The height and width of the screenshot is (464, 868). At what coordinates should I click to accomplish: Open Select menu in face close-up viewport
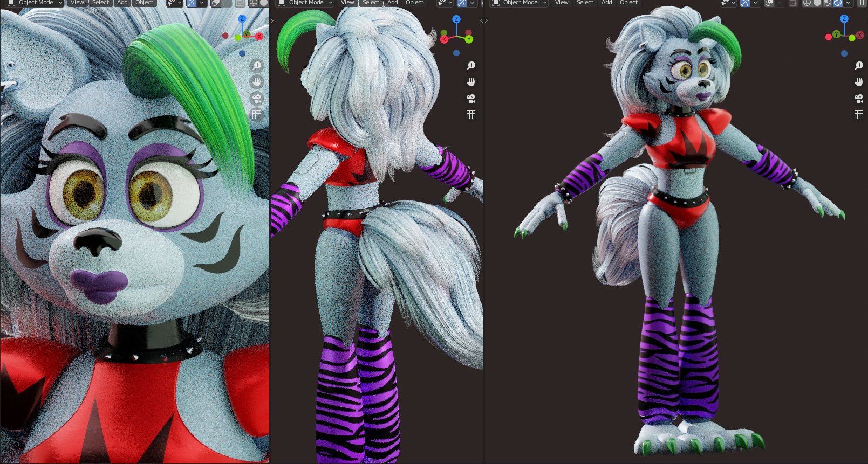coord(100,3)
